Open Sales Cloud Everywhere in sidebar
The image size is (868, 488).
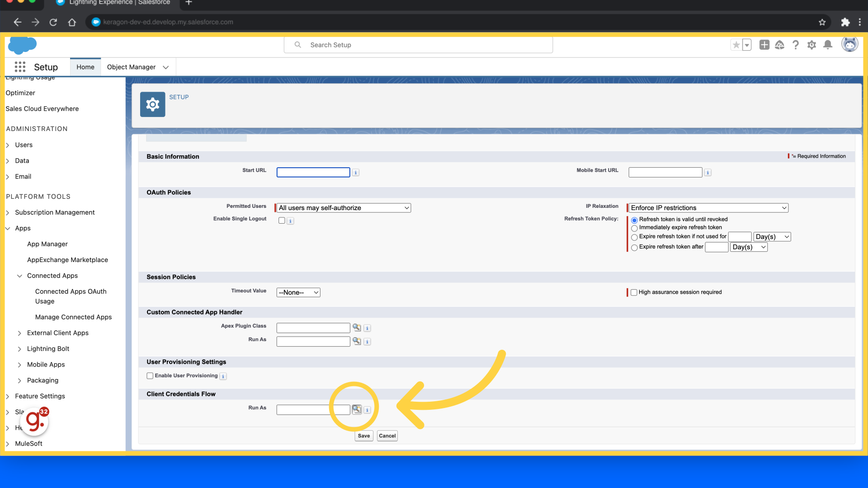42,109
